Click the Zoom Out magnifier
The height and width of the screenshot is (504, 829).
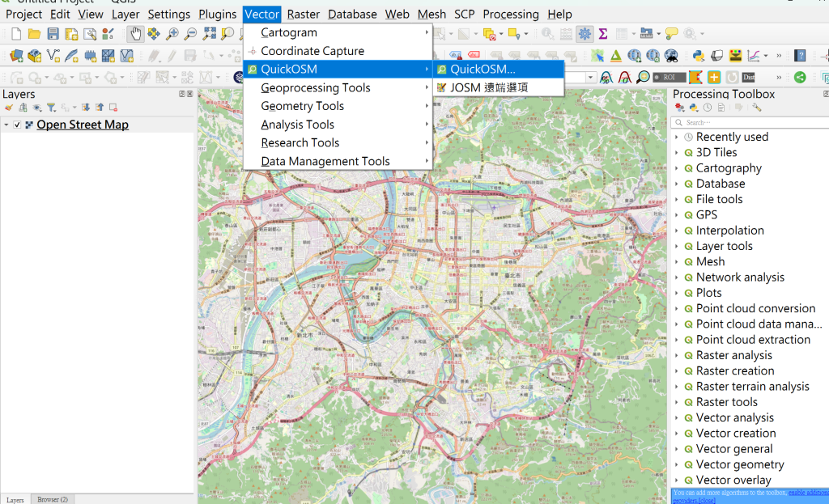point(190,34)
